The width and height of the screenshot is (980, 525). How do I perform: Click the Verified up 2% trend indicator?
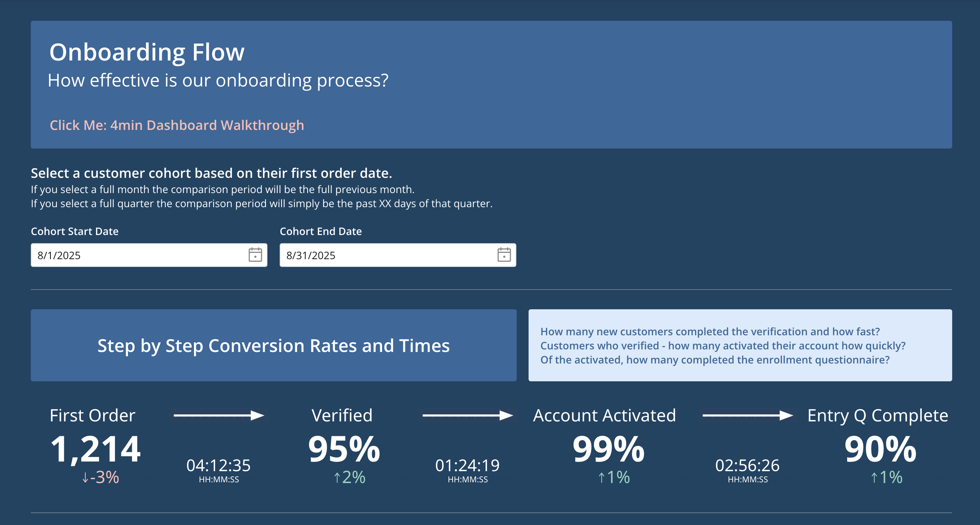click(349, 477)
